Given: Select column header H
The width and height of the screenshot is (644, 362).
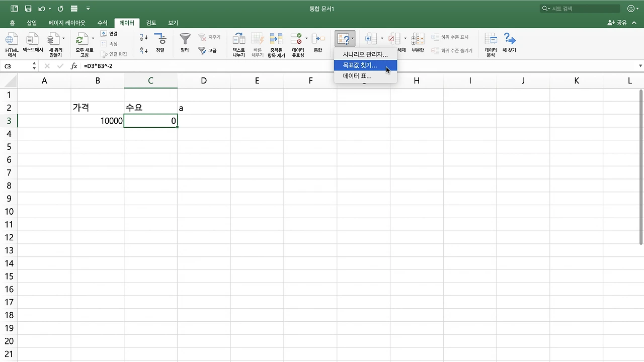Looking at the screenshot, I should pyautogui.click(x=417, y=80).
